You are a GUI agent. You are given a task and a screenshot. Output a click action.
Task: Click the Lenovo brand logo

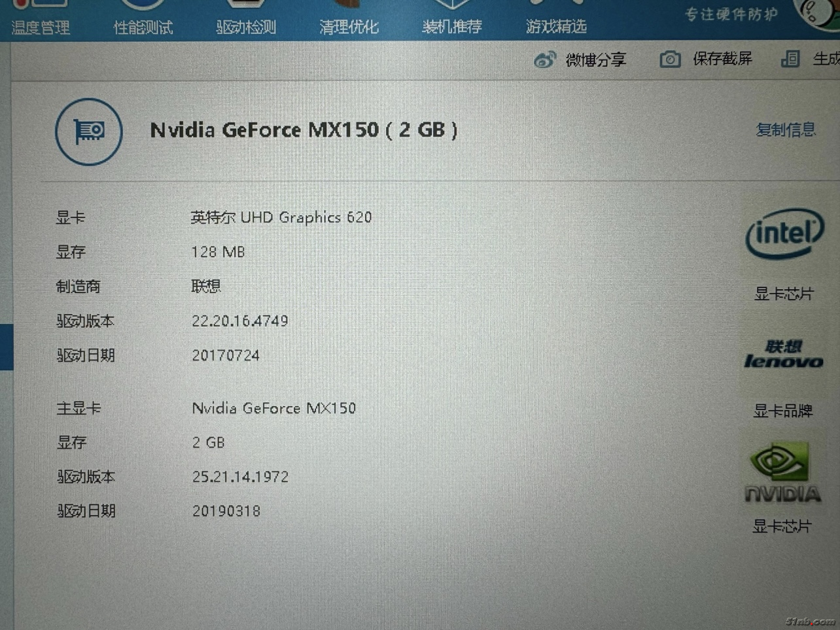tap(784, 355)
